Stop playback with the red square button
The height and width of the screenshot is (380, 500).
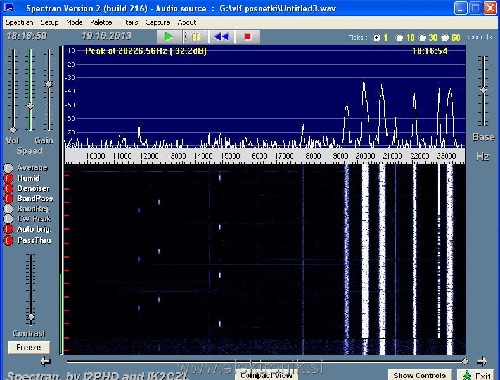coord(248,36)
